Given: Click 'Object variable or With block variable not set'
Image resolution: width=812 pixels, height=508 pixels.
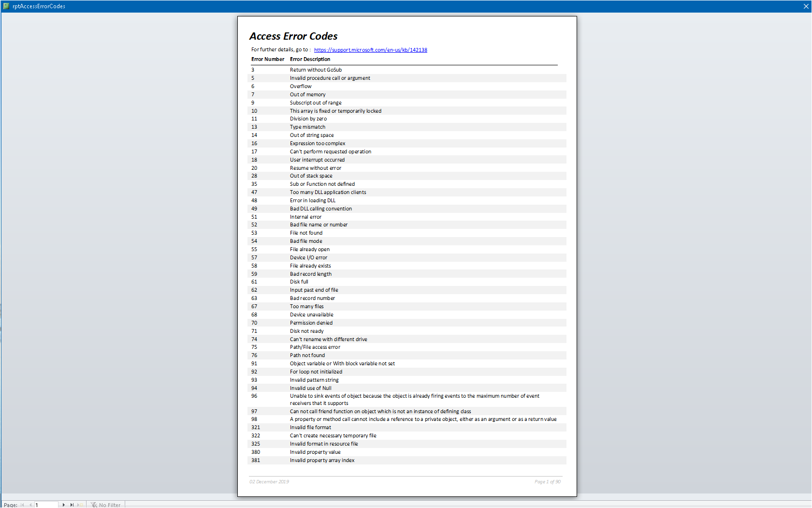Looking at the screenshot, I should click(342, 364).
